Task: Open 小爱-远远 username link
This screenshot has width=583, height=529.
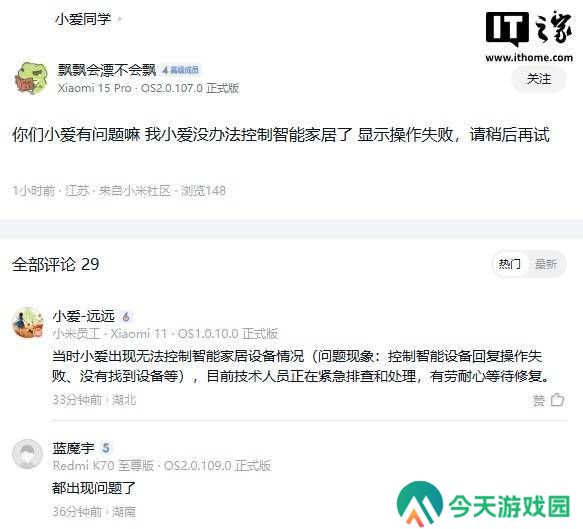Action: coord(84,316)
